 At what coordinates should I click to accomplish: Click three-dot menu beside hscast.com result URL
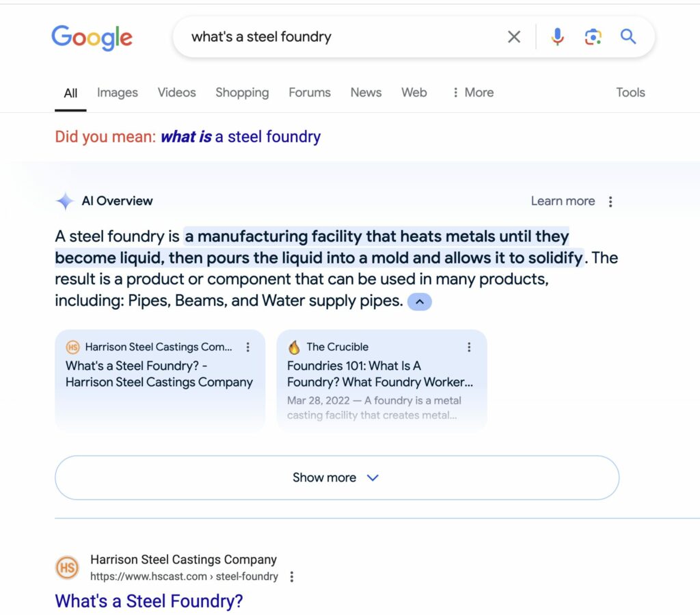(x=292, y=577)
